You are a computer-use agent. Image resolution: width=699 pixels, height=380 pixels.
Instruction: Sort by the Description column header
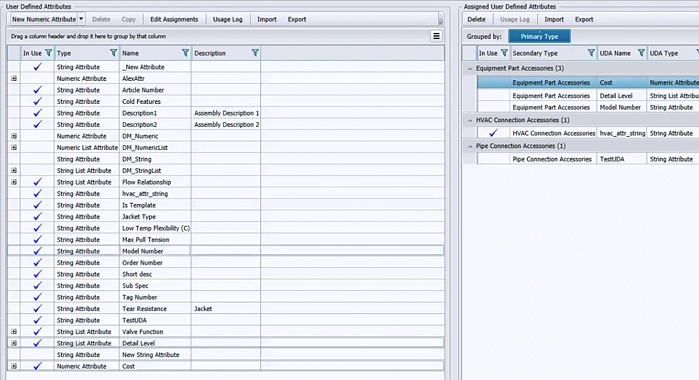tap(210, 53)
